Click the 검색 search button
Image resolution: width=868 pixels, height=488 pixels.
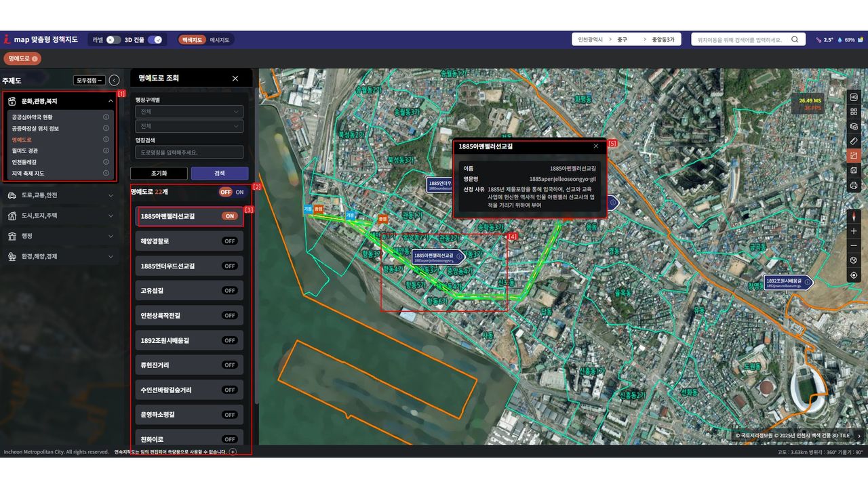(220, 174)
